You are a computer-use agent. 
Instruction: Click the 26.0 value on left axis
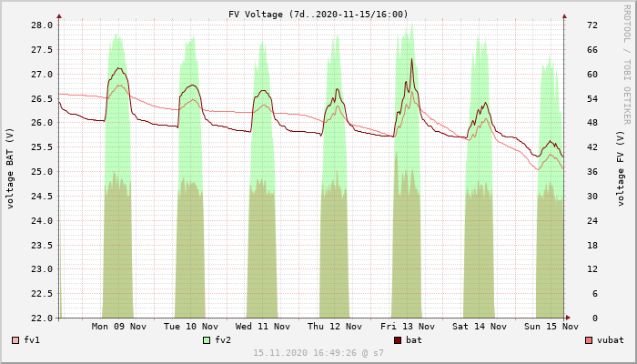[42, 123]
